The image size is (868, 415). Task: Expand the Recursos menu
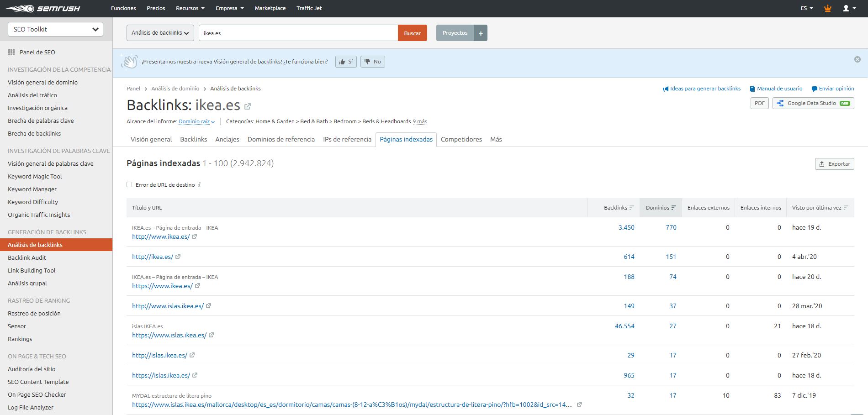point(190,8)
